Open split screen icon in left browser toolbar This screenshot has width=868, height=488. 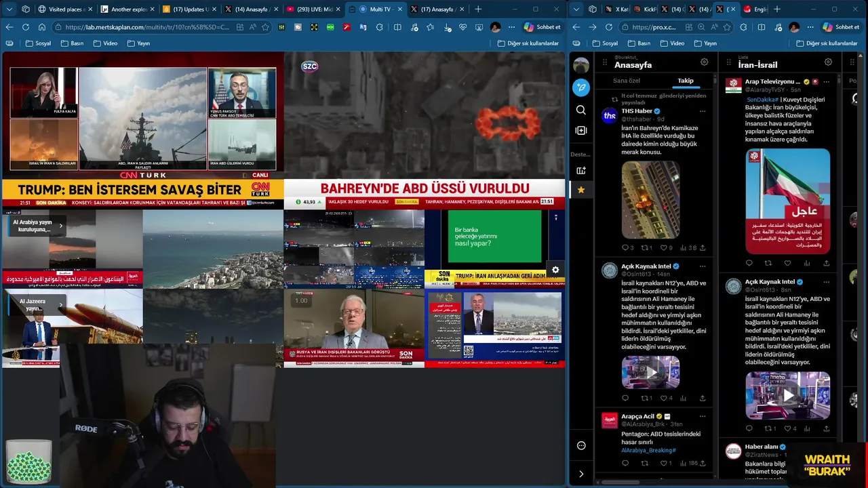coord(397,27)
